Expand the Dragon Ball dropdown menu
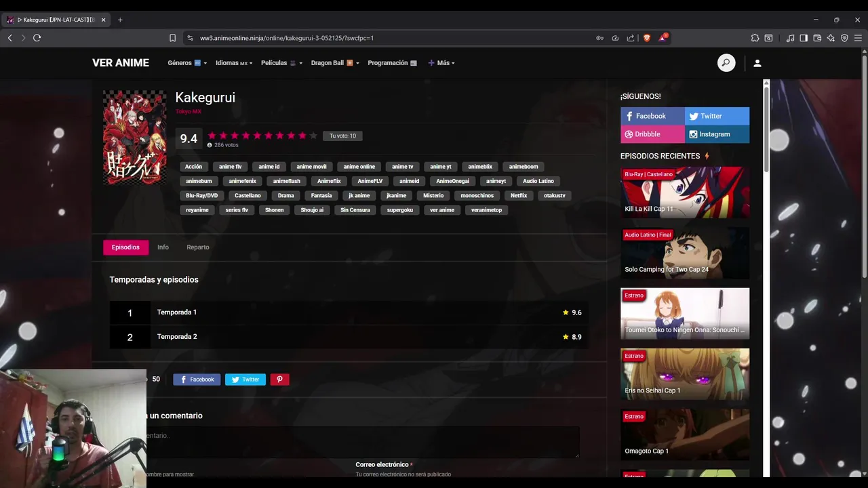868x488 pixels. click(x=335, y=63)
